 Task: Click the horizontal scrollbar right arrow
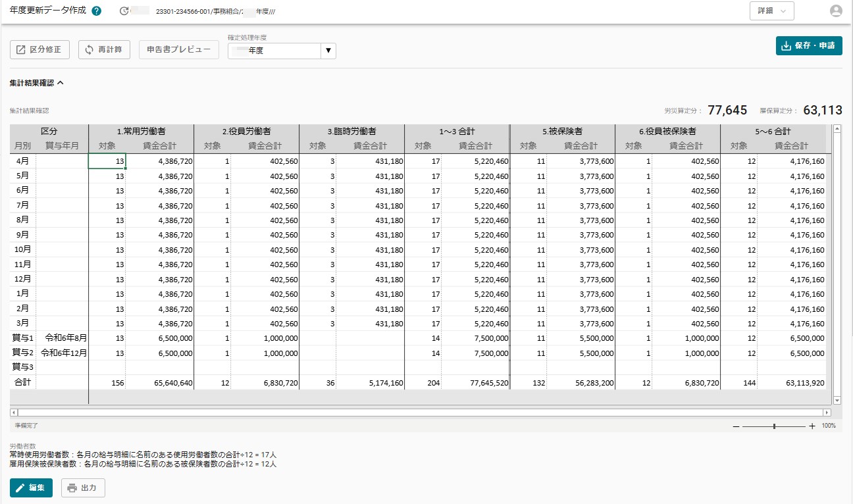(x=827, y=413)
